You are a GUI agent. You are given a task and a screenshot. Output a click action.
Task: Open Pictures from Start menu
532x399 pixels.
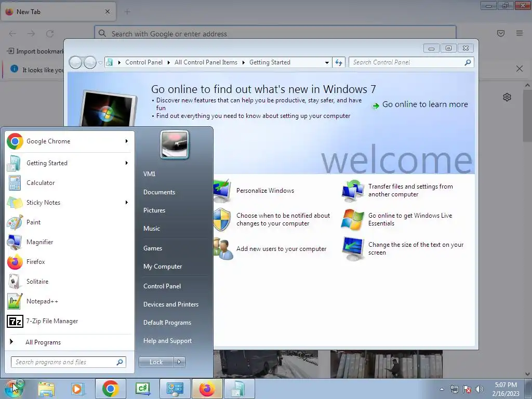(154, 210)
